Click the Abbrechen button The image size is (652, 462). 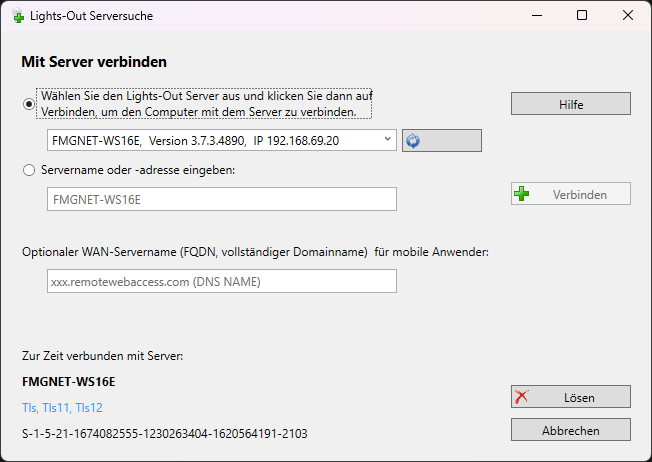(x=570, y=430)
